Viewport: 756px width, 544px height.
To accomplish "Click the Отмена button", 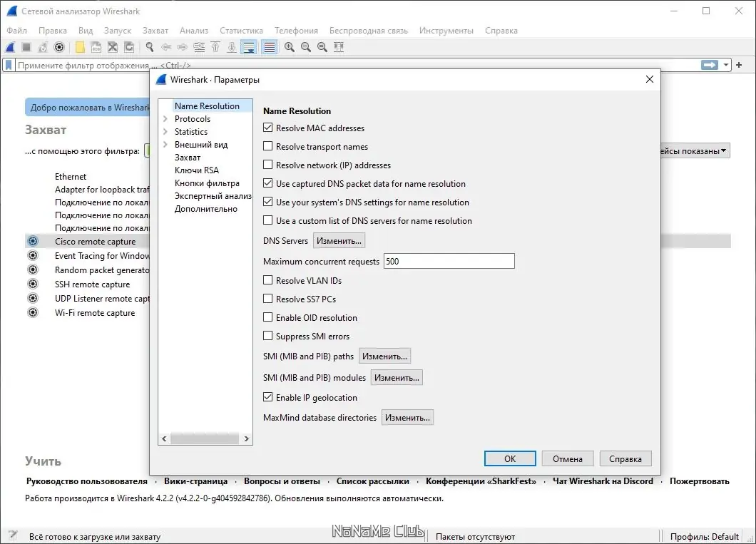I will tap(568, 458).
